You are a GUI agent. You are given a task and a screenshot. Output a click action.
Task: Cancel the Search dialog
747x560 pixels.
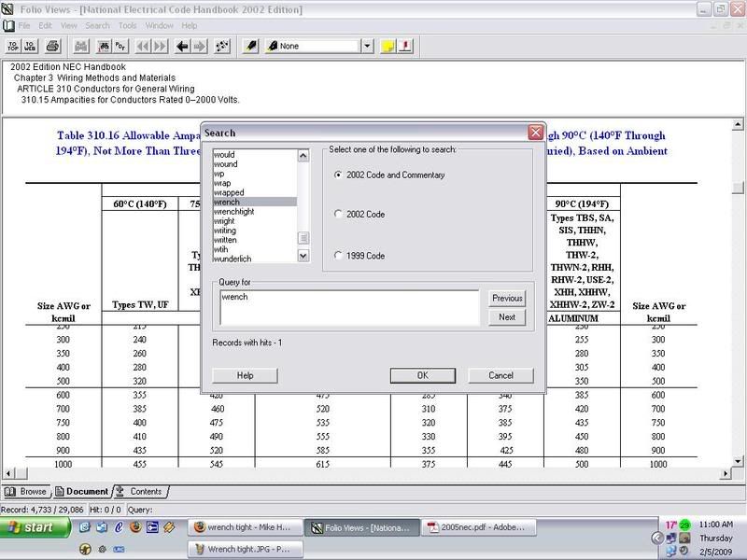500,376
